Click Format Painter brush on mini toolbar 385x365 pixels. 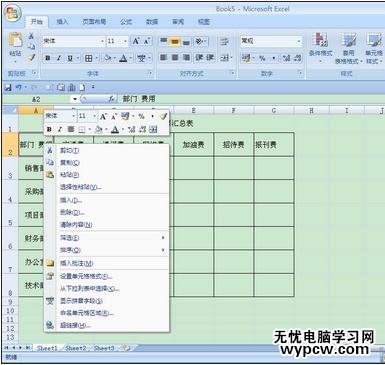163,116
